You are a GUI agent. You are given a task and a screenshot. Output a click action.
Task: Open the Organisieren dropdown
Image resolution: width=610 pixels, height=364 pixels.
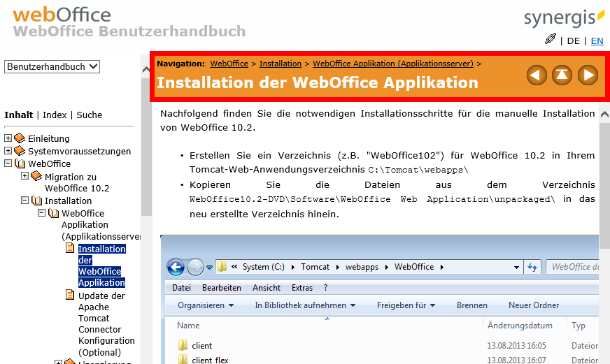[x=206, y=305]
